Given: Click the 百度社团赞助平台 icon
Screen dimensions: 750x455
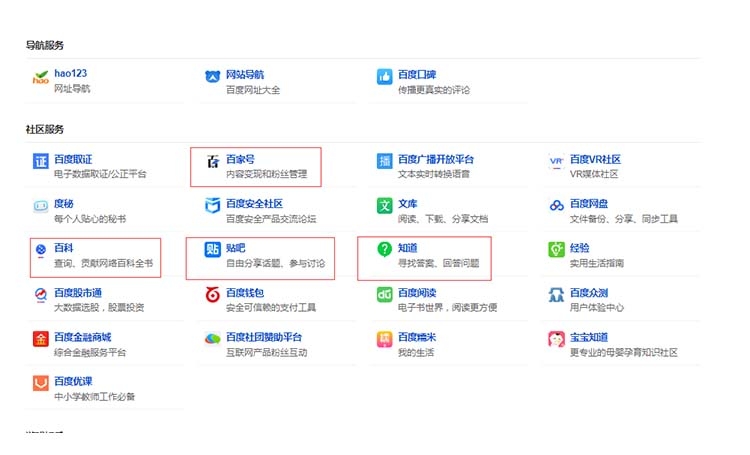Looking at the screenshot, I should (x=212, y=339).
